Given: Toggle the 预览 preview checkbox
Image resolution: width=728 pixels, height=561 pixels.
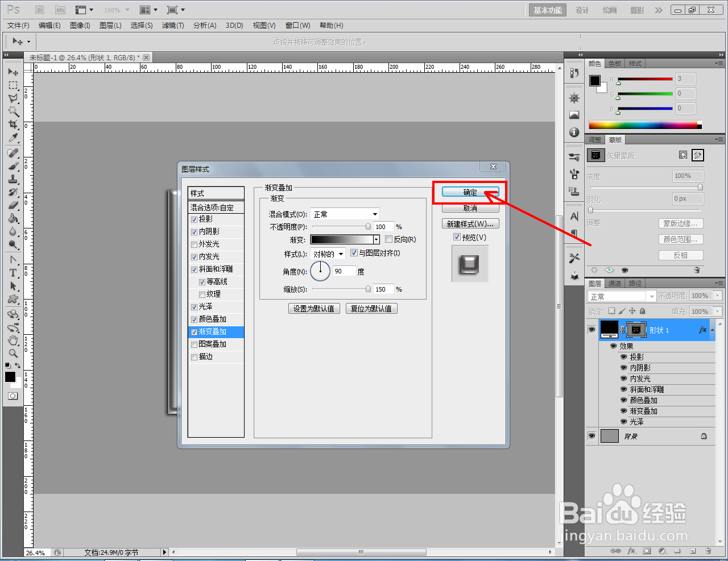Looking at the screenshot, I should point(457,237).
